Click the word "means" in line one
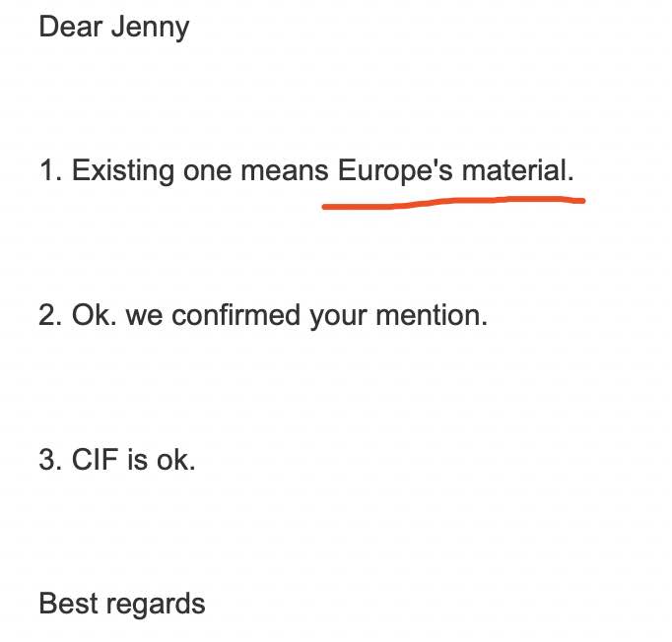This screenshot has width=672, height=642. click(285, 171)
